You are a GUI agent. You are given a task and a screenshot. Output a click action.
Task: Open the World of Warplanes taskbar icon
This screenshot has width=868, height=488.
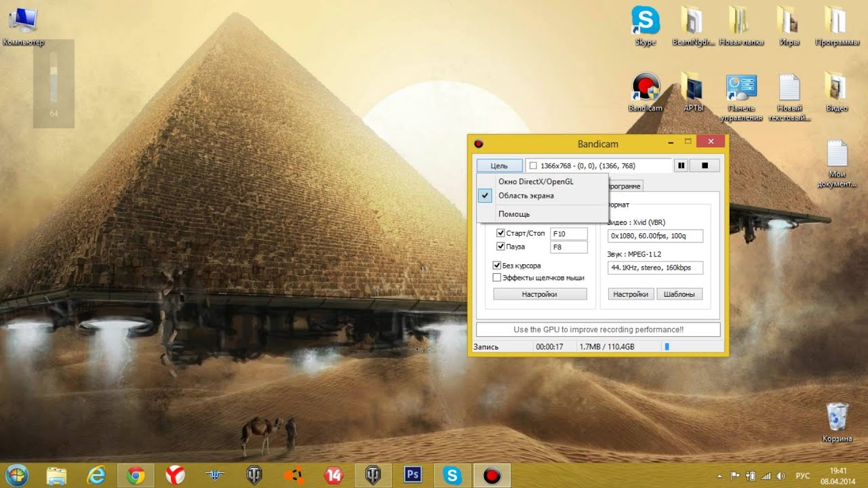[214, 475]
